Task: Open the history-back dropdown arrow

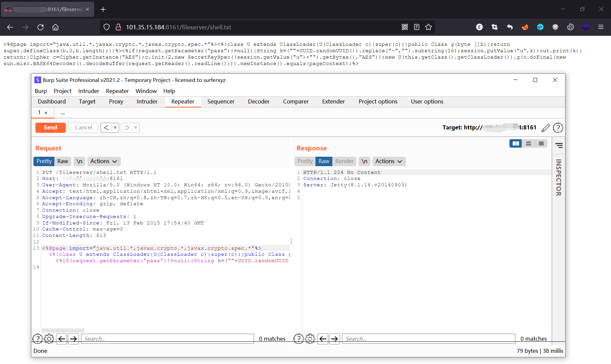Action: (x=115, y=128)
